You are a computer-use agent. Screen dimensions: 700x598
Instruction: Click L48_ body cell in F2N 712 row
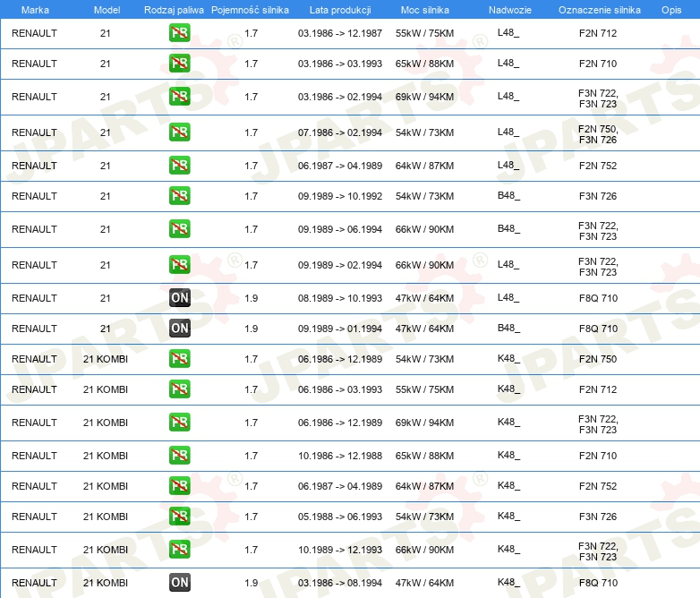[508, 32]
